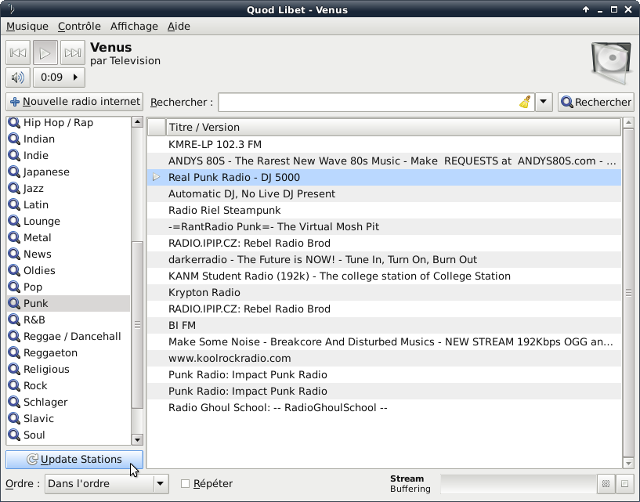Open the search history dropdown arrow
Screen dimensions: 640x502
tap(544, 102)
